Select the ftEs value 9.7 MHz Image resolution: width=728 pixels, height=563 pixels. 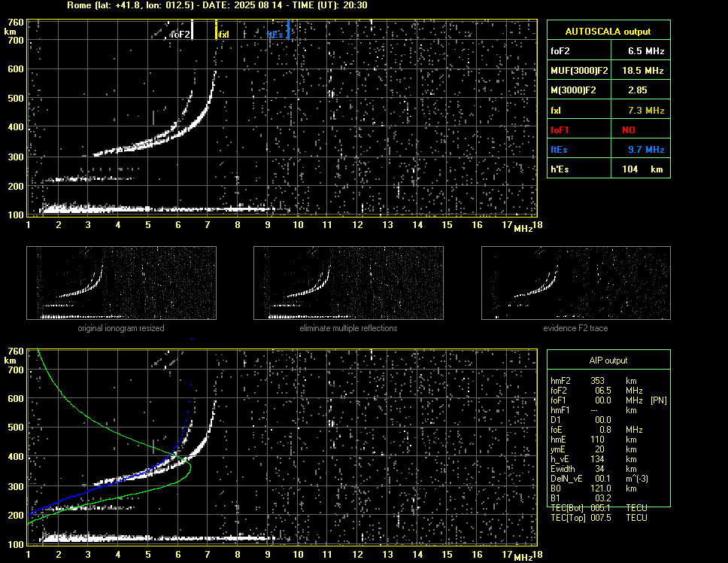[x=646, y=150]
